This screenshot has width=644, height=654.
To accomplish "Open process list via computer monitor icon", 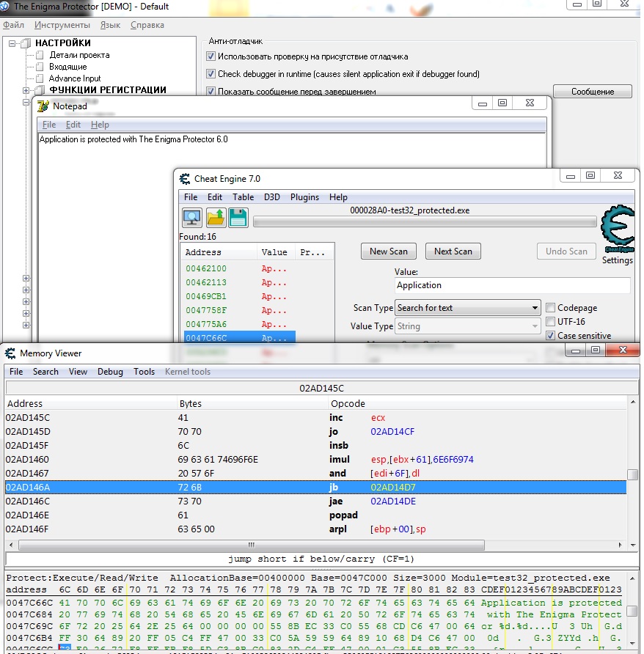I will [192, 217].
